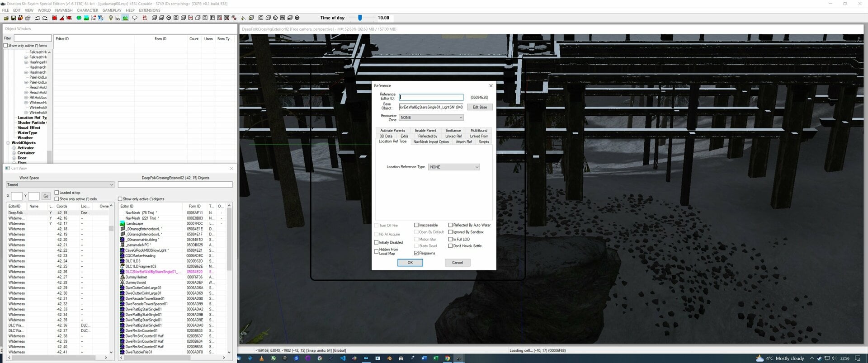Expand the Container tree node
Viewport: 868px width, 363px height.
click(x=14, y=153)
